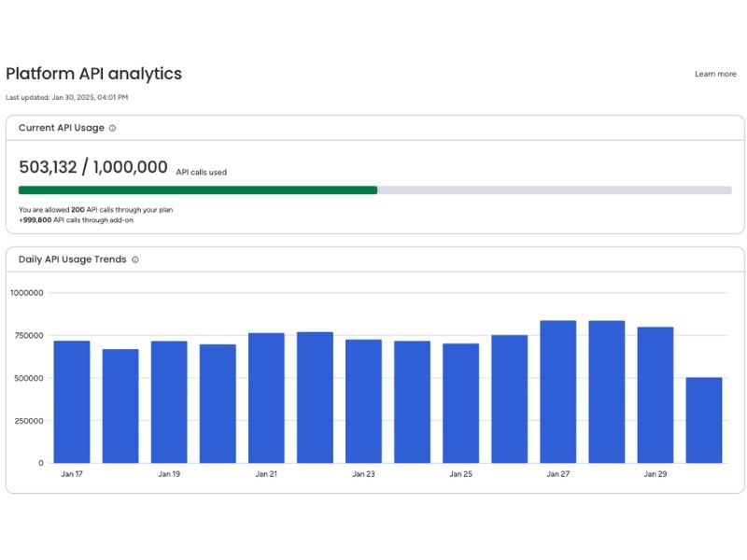Select the Jan 25 bar in the chart

pyautogui.click(x=460, y=403)
